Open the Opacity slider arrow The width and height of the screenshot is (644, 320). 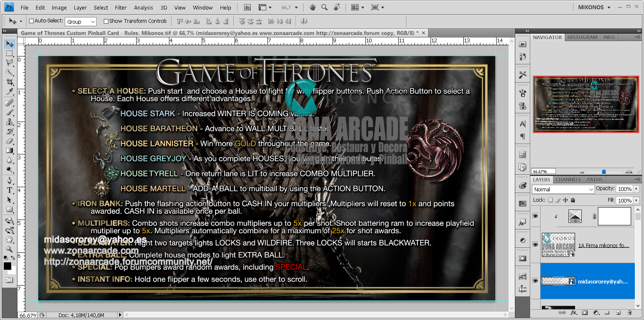(x=636, y=189)
